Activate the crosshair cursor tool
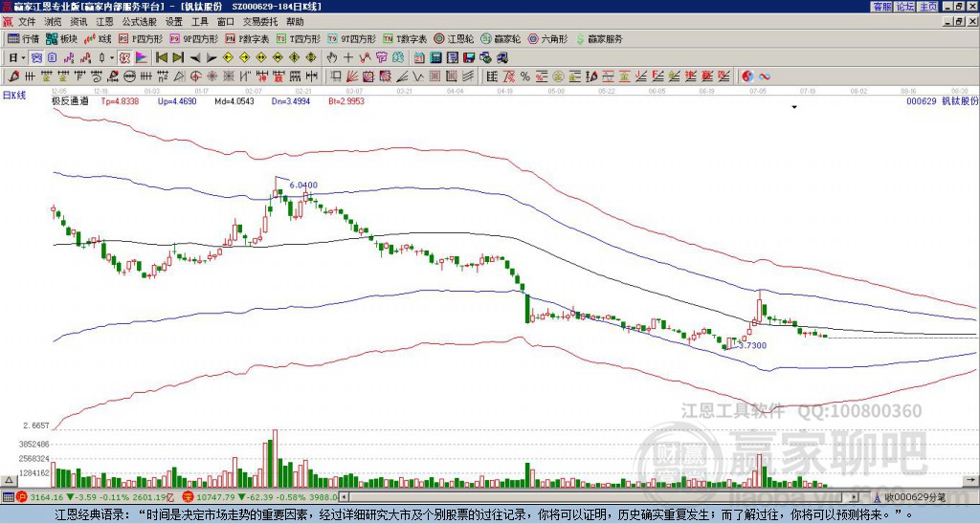Screen dimensions: 980x524 tap(348, 58)
